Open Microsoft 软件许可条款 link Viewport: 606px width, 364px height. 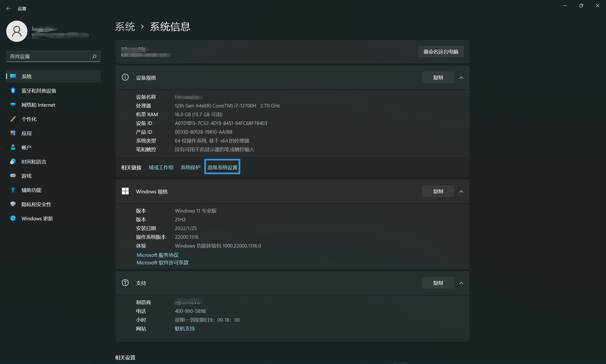coord(162,263)
